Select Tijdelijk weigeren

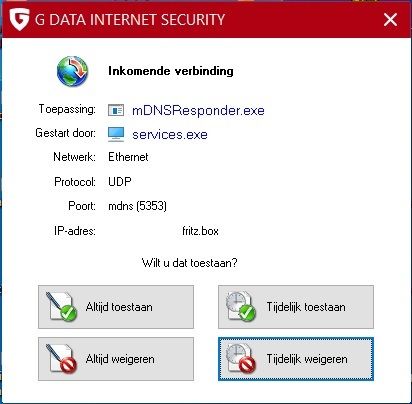[296, 359]
